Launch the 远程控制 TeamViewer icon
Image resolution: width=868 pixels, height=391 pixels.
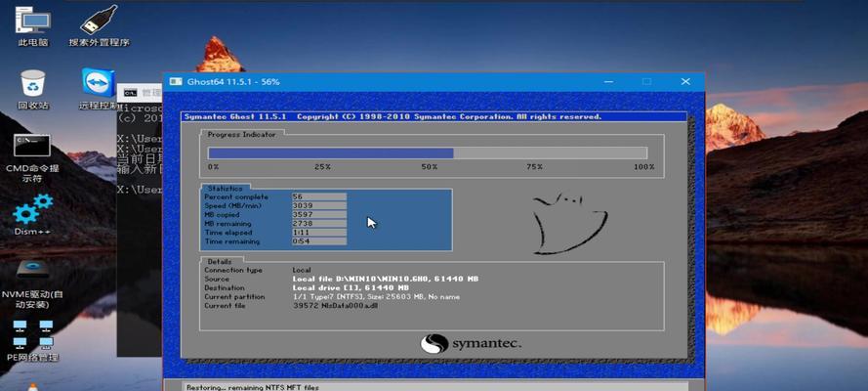click(x=98, y=89)
